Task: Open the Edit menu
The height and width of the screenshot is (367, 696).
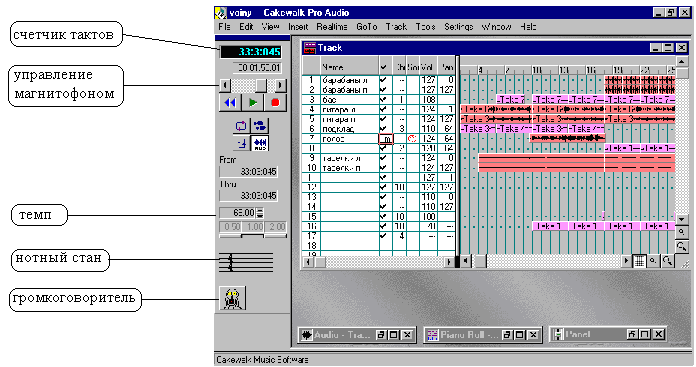Action: pos(246,27)
